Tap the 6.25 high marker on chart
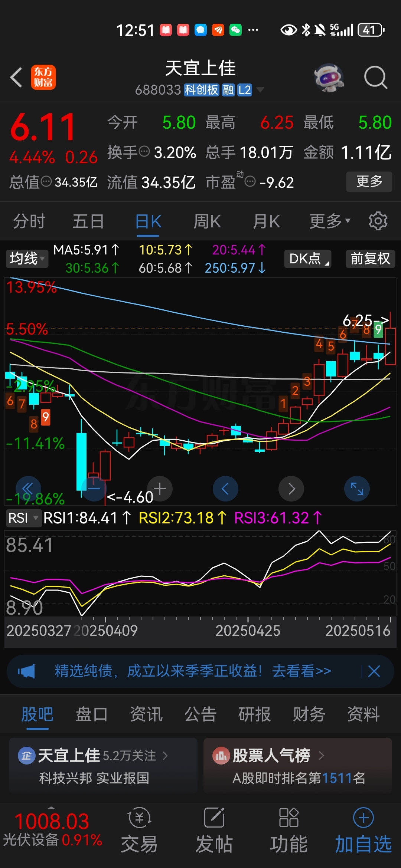 [366, 320]
